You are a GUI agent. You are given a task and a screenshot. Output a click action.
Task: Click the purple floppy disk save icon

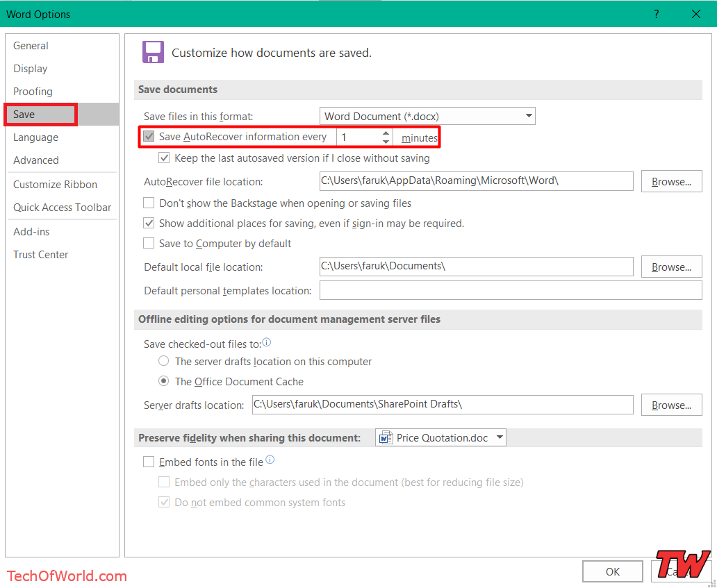pos(153,53)
